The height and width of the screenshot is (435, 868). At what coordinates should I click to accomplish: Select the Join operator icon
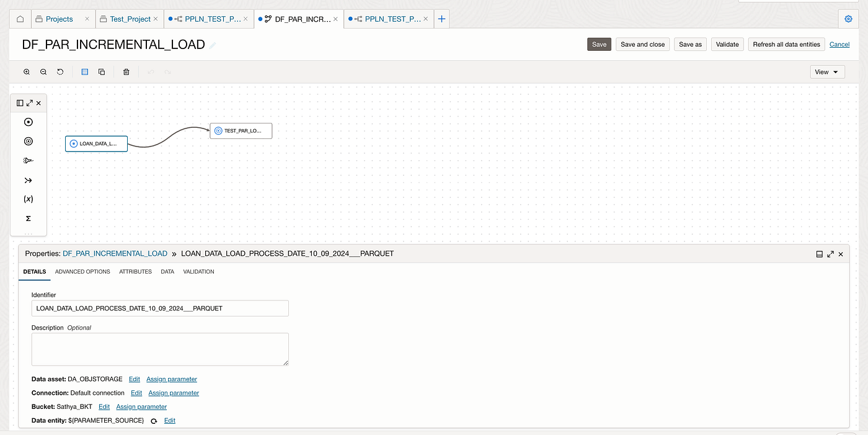click(x=28, y=180)
